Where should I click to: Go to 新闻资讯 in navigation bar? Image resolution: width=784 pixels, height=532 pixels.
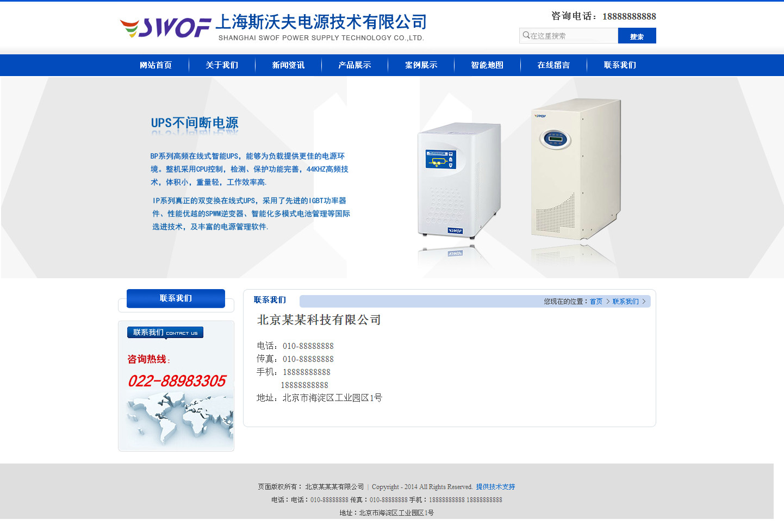[x=288, y=65]
